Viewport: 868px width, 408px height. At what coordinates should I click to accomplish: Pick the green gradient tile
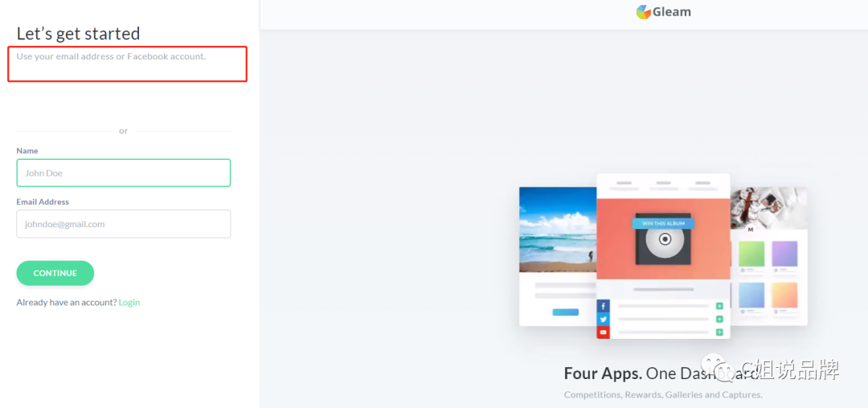pos(751,254)
